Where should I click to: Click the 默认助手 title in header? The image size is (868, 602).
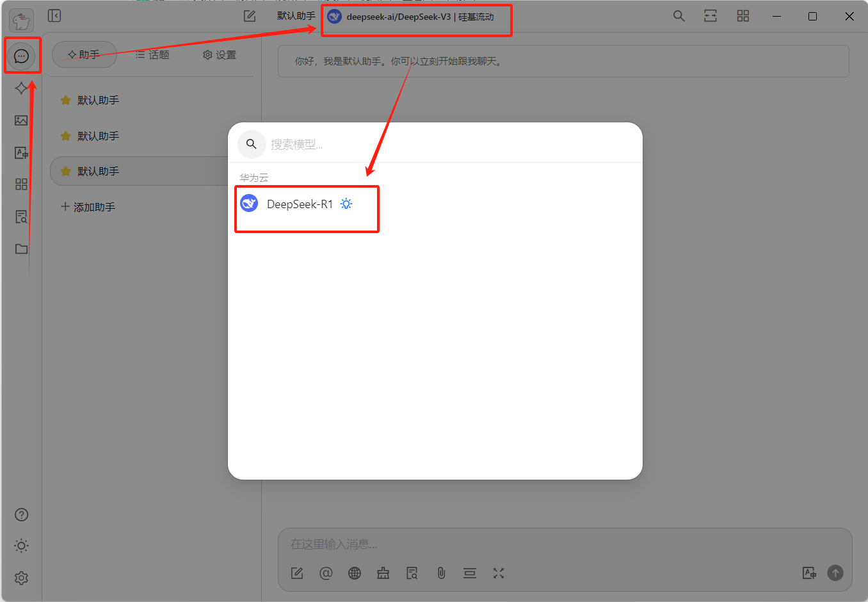point(296,16)
